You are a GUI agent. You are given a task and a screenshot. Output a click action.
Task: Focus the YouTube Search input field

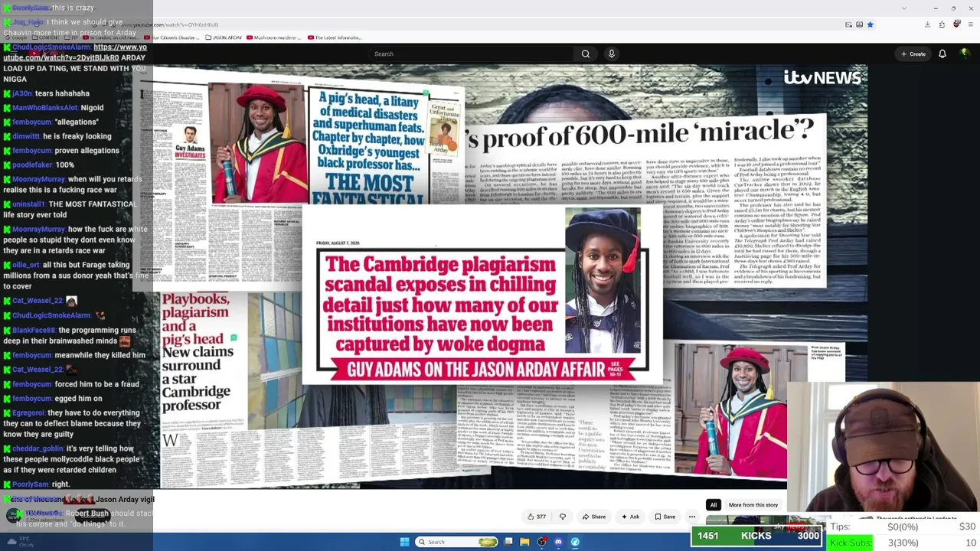click(x=471, y=54)
